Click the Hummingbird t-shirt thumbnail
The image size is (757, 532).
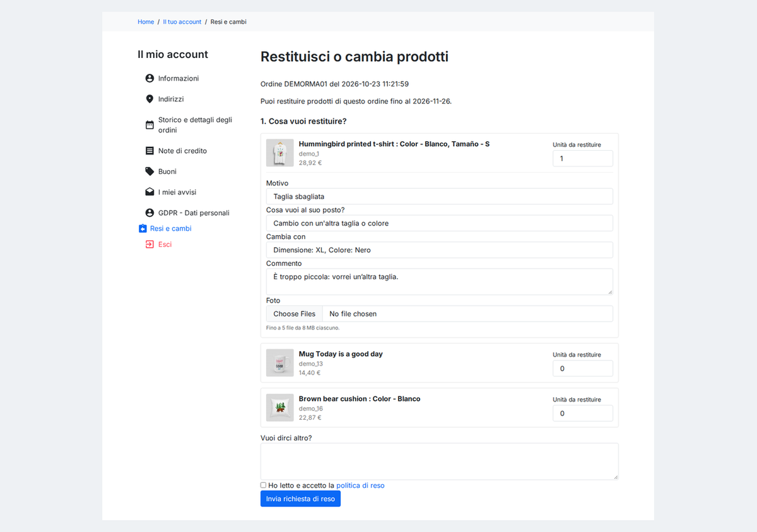click(x=279, y=153)
